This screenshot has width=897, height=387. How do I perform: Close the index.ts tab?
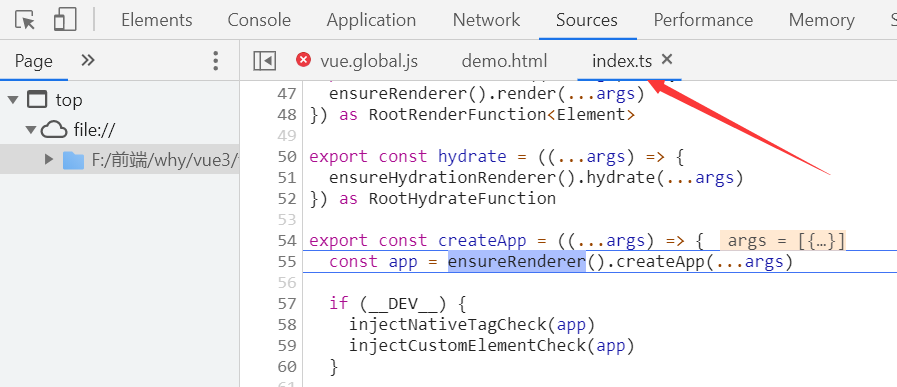667,60
